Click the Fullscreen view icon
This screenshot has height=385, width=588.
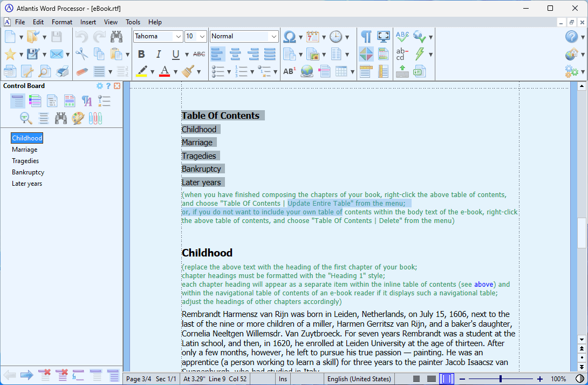[x=384, y=37]
